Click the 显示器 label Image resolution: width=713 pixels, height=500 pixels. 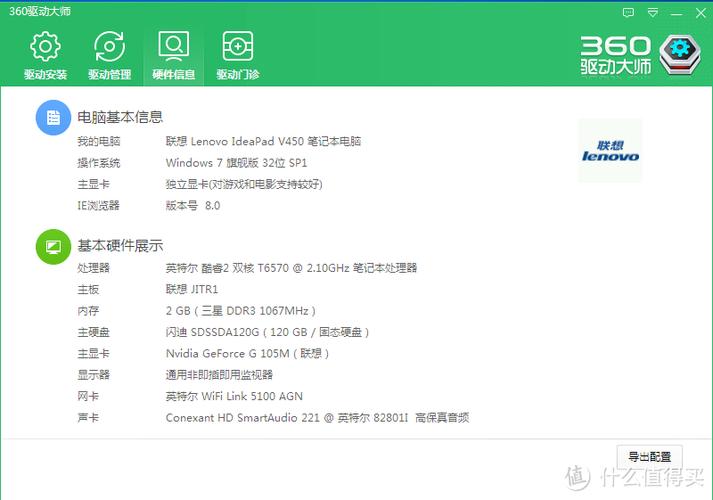(x=93, y=375)
